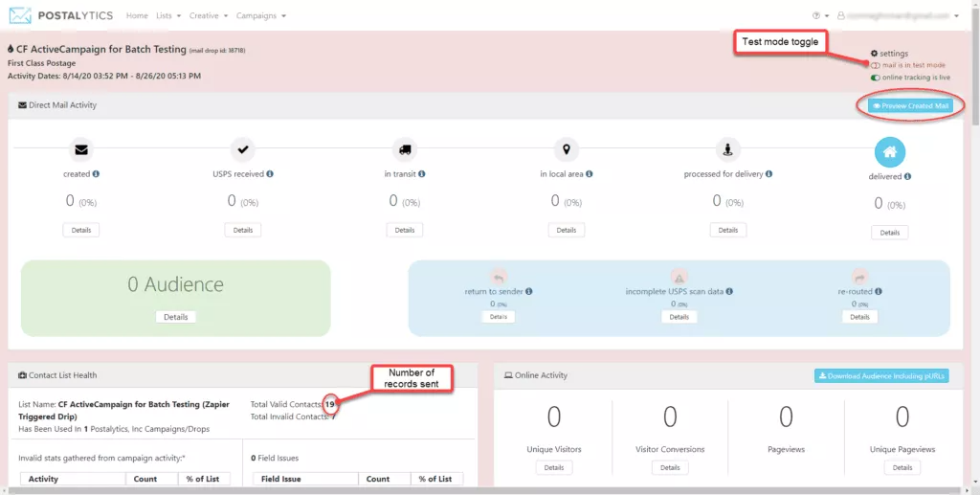Viewport: 980px width, 495px height.
Task: Click the settings gear icon
Action: click(874, 53)
